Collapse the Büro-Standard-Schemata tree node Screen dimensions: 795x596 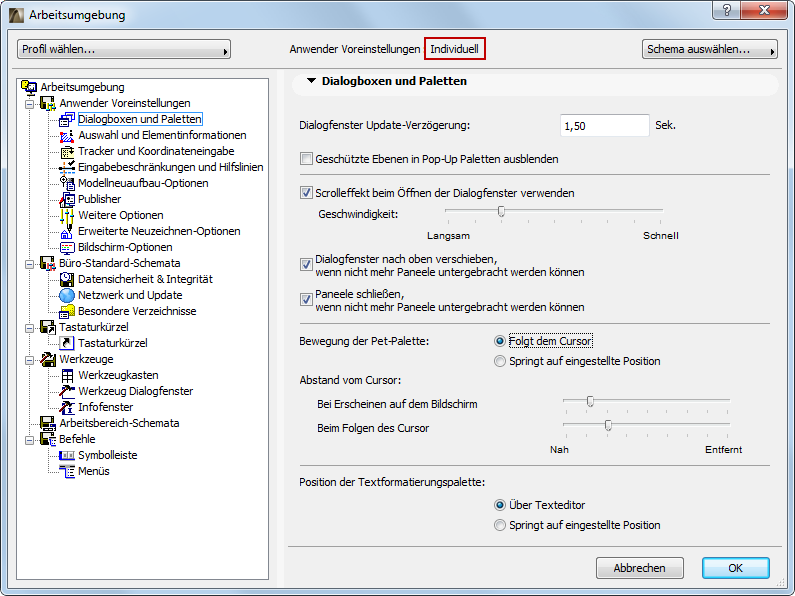pos(29,264)
